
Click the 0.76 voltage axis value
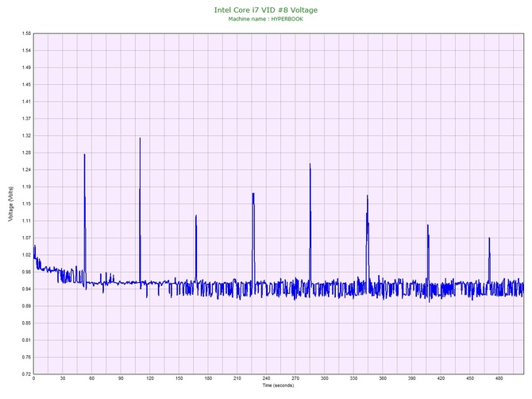click(x=26, y=357)
